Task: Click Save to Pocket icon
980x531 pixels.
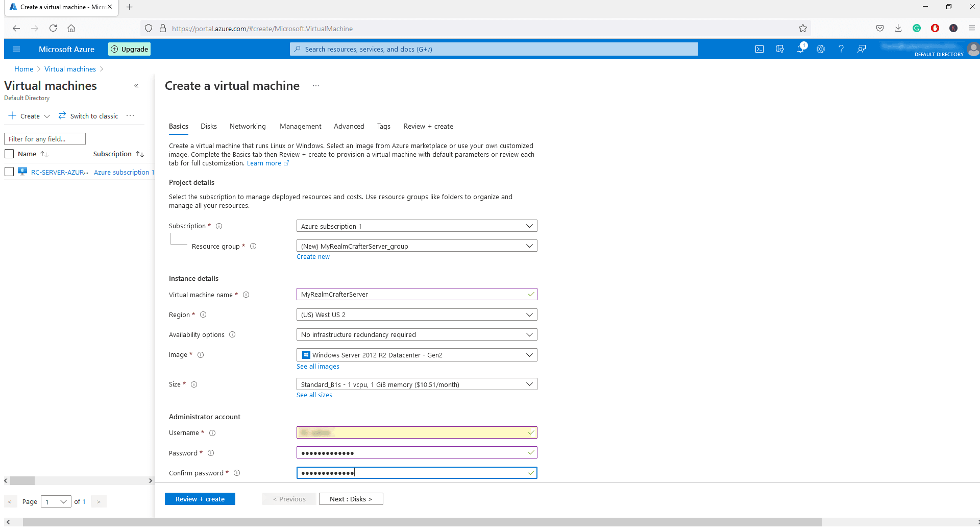Action: (880, 29)
